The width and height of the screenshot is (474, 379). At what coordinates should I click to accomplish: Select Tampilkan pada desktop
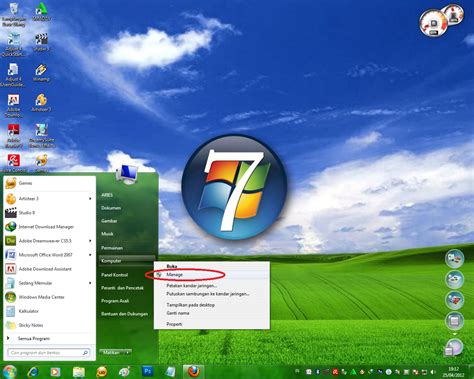(x=212, y=305)
